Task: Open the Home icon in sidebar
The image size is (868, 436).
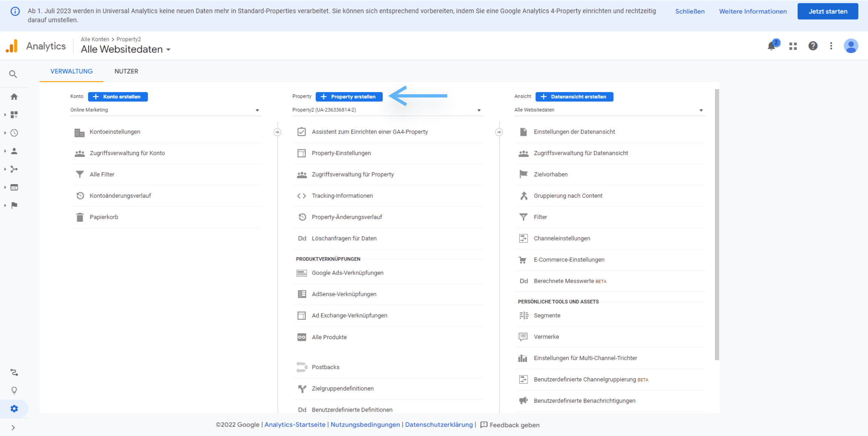Action: point(14,97)
